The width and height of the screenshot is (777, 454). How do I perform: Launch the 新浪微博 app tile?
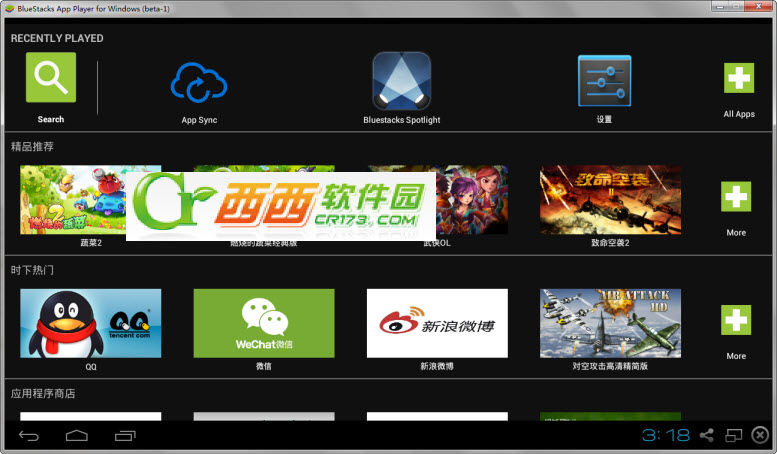coord(437,323)
